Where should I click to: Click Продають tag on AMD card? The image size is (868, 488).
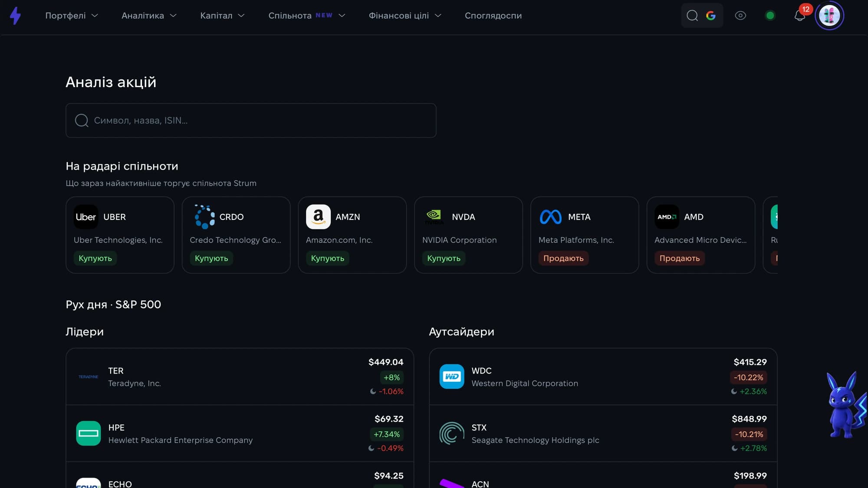[680, 258]
